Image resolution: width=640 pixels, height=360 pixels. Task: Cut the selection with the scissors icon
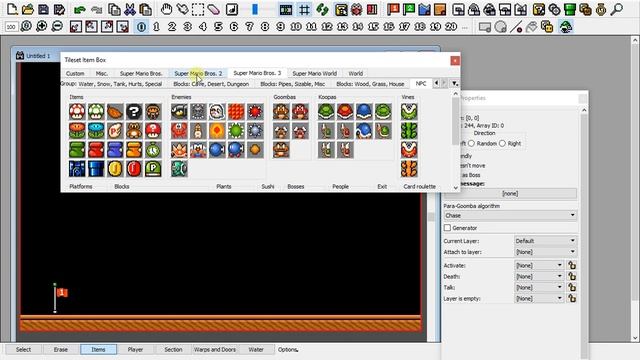130,9
